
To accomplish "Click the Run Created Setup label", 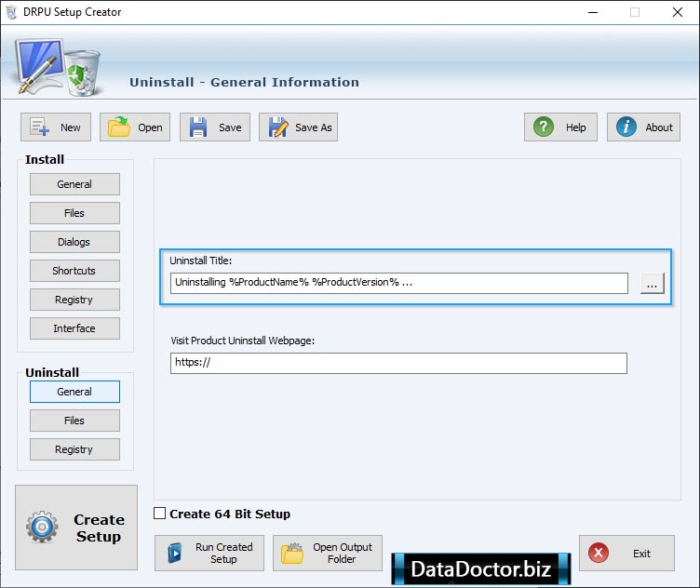I will [223, 554].
